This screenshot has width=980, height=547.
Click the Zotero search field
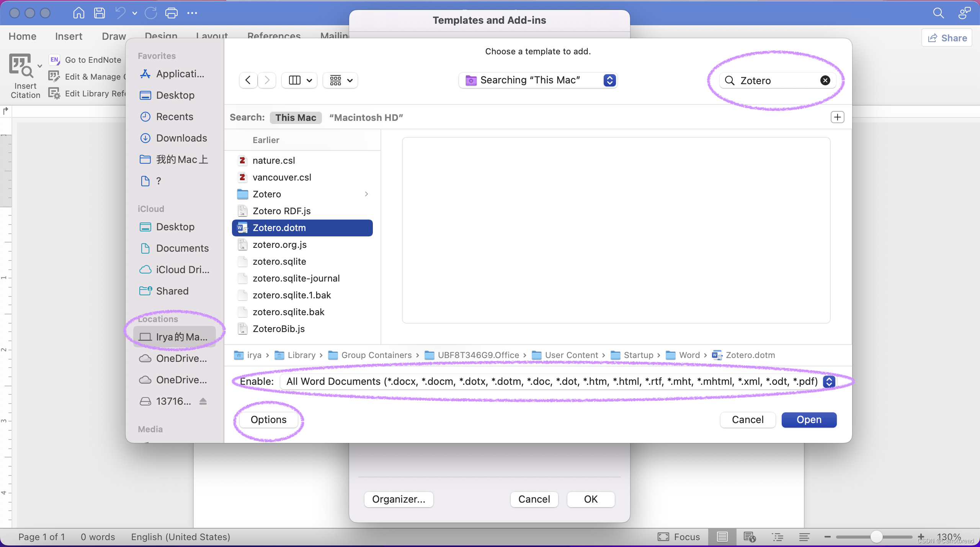pyautogui.click(x=777, y=80)
